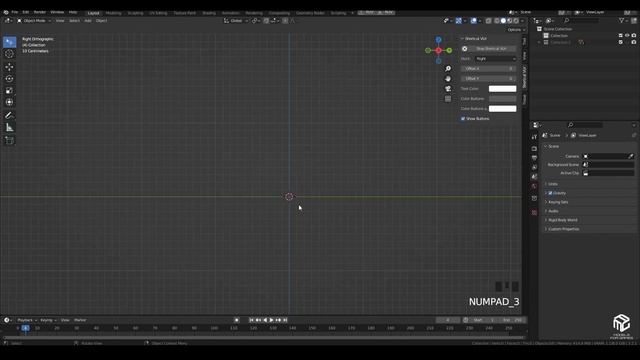The image size is (640, 360).
Task: Click the outliner filter funnel icon
Action: tap(621, 20)
